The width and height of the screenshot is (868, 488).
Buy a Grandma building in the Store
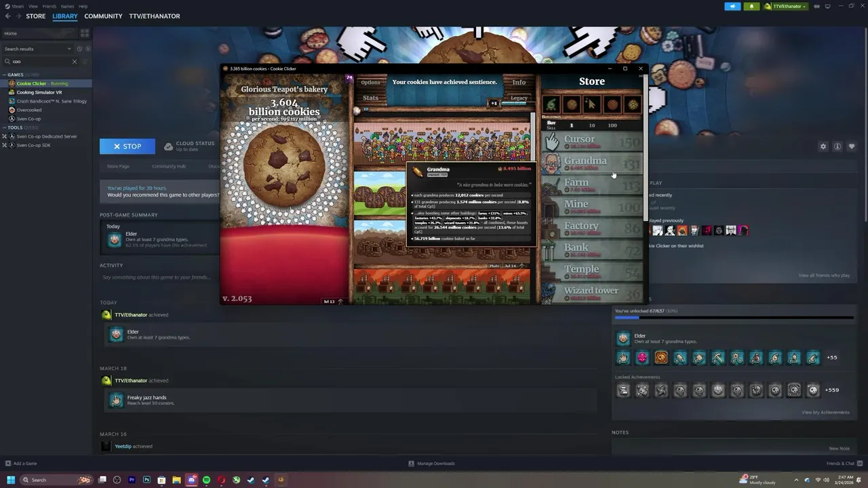[x=591, y=163]
